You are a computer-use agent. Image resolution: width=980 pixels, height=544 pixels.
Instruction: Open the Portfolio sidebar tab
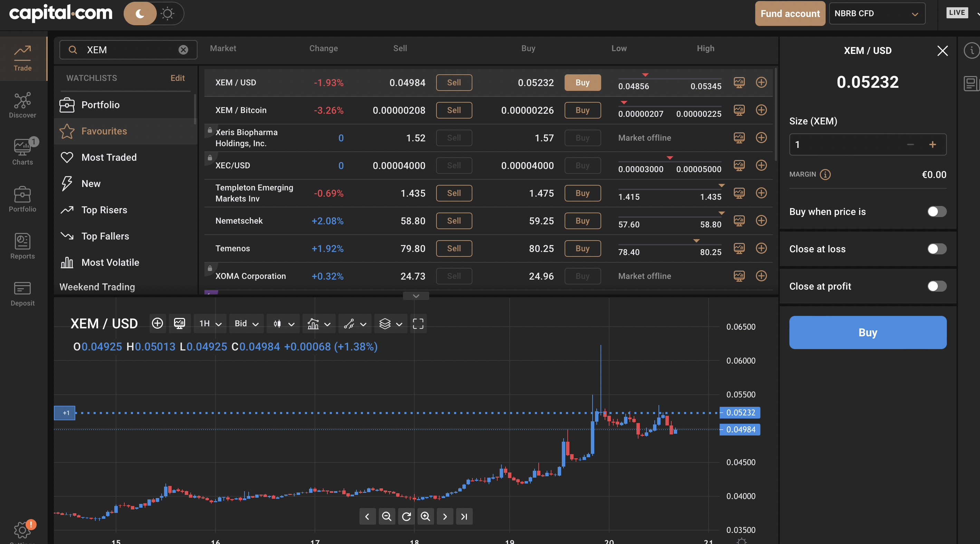(x=22, y=199)
